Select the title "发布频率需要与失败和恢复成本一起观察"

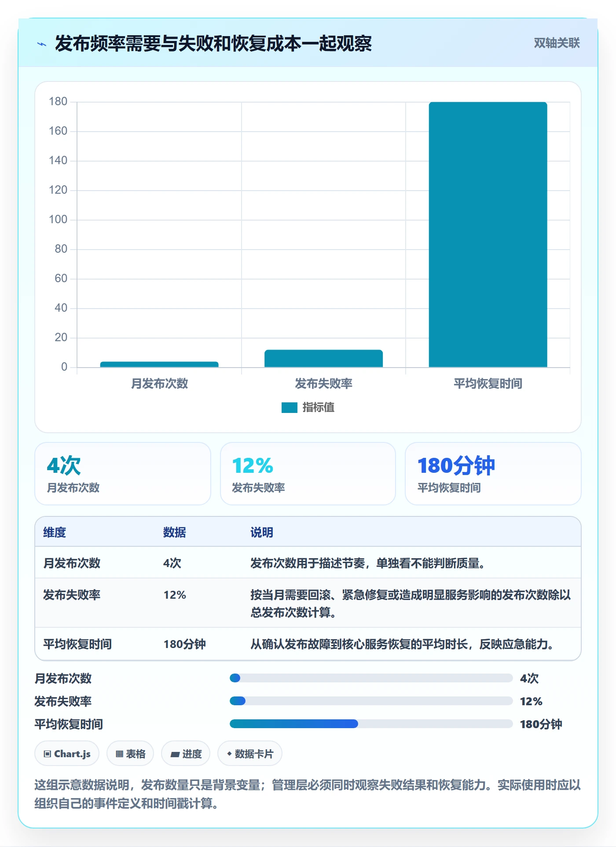pos(213,44)
